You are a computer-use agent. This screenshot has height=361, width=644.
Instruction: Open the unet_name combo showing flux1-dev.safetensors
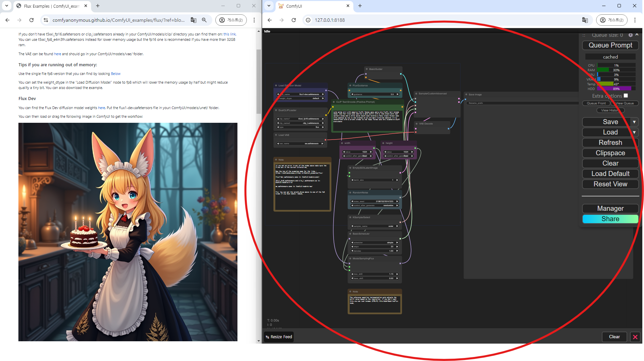tap(300, 94)
